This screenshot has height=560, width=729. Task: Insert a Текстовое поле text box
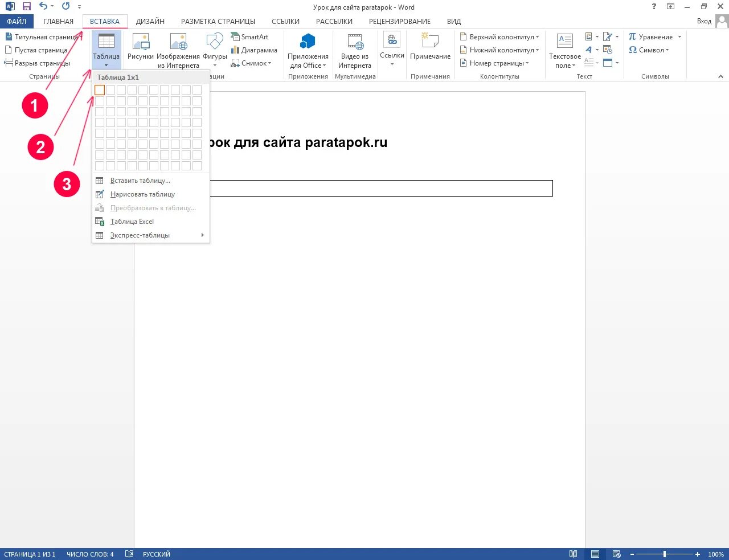tap(565, 50)
